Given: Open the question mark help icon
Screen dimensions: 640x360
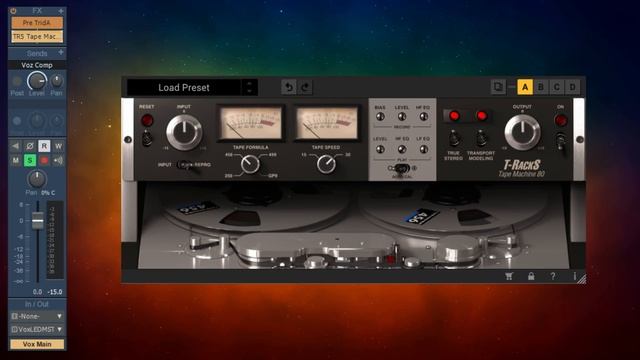Looking at the screenshot, I should [553, 276].
